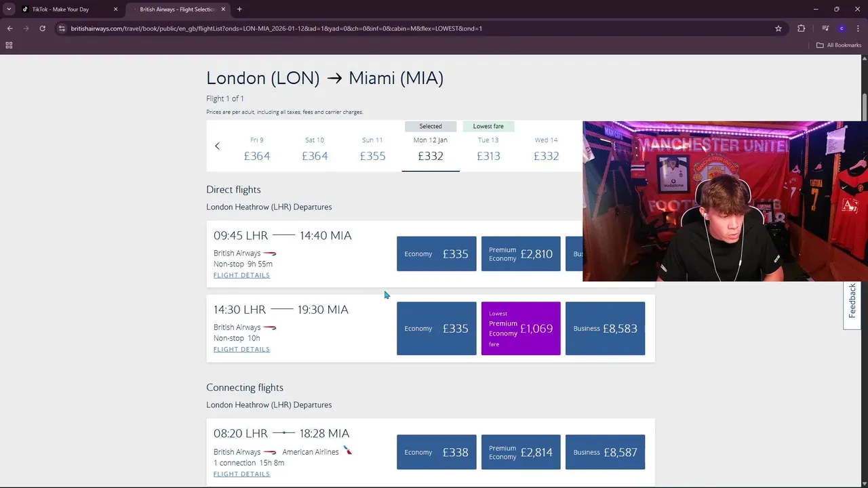Select Sun 11 fare £355
The width and height of the screenshot is (868, 488).
pyautogui.click(x=372, y=149)
